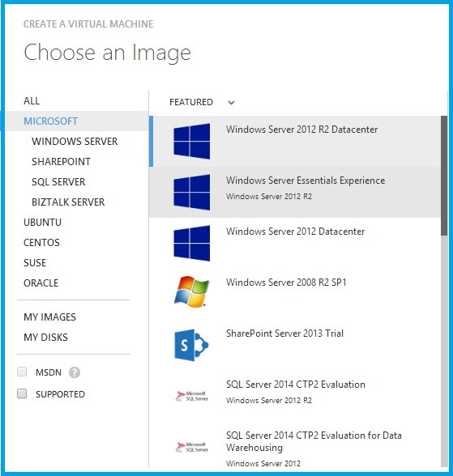Open MY IMAGES list
The image size is (453, 476).
pyautogui.click(x=49, y=317)
